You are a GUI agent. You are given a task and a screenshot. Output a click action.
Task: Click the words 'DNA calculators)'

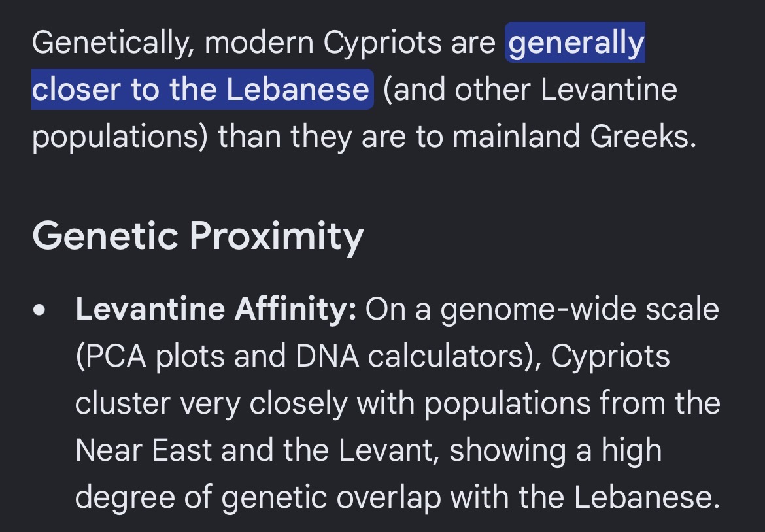point(418,356)
